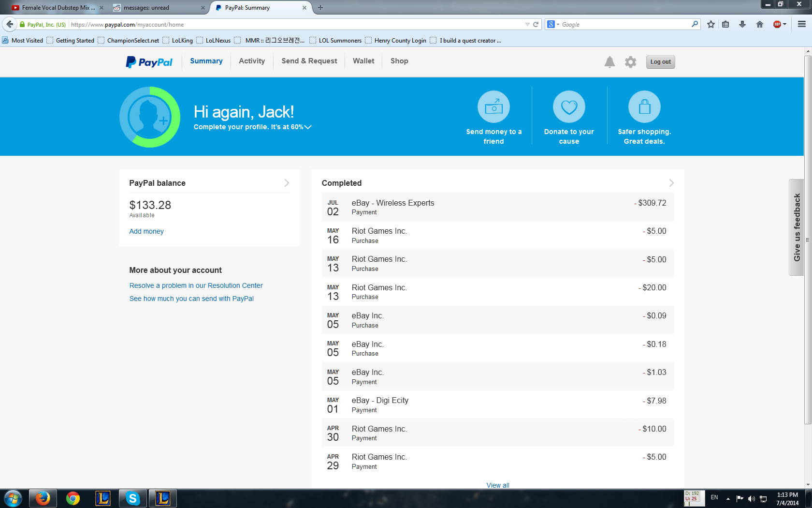812x508 pixels.
Task: Open the bookmarks list icon
Action: pyautogui.click(x=725, y=24)
